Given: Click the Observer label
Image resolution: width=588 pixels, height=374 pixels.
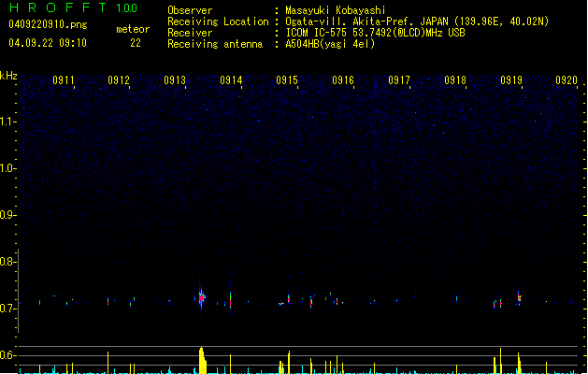Looking at the screenshot, I should click(x=190, y=10).
